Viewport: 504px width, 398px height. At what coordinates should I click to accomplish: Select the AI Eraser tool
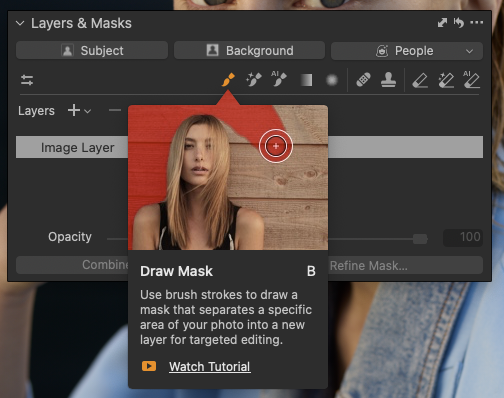click(x=471, y=80)
